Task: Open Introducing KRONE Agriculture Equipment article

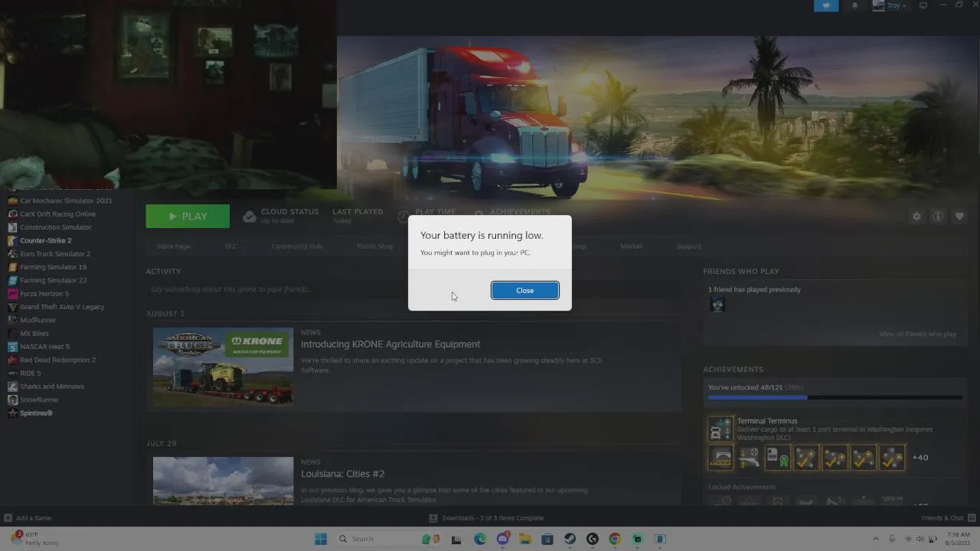Action: (x=390, y=344)
